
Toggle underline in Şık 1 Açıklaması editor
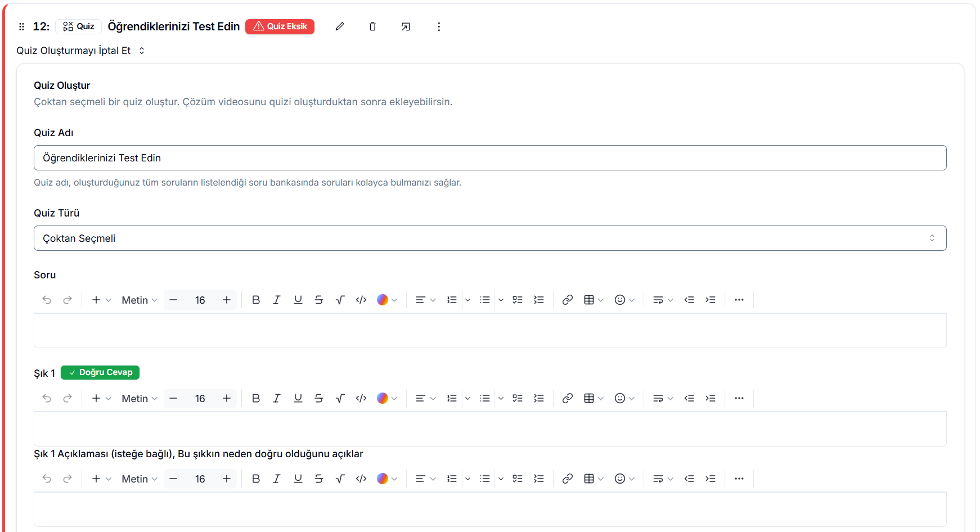pos(298,479)
